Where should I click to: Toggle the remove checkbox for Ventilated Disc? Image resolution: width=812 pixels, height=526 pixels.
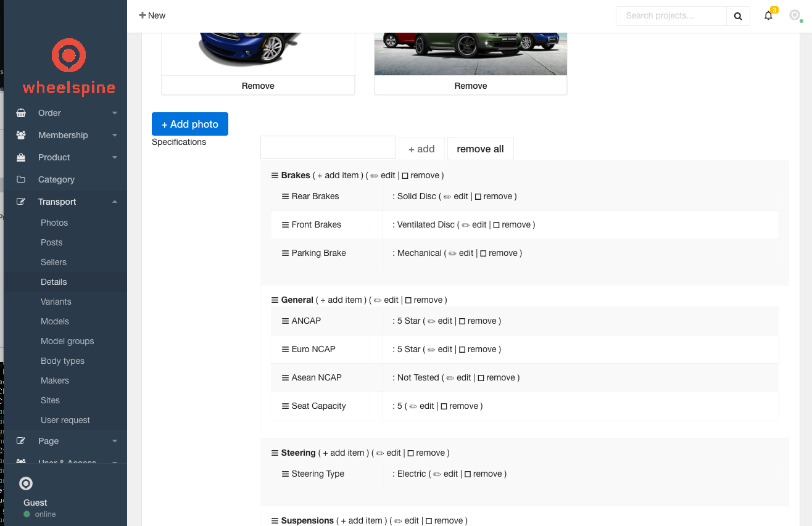(497, 225)
